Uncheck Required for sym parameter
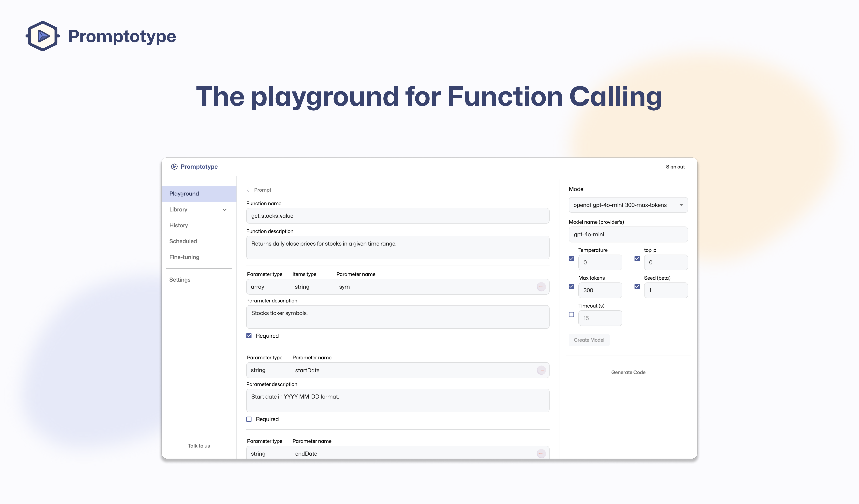This screenshot has height=504, width=859. (x=249, y=336)
